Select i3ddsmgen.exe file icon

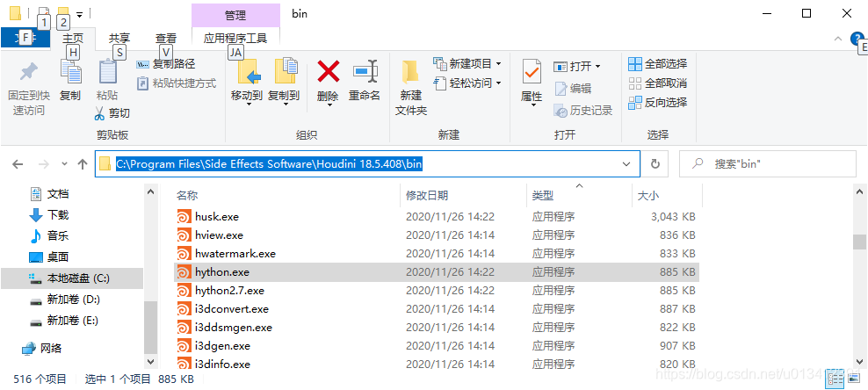coord(184,328)
